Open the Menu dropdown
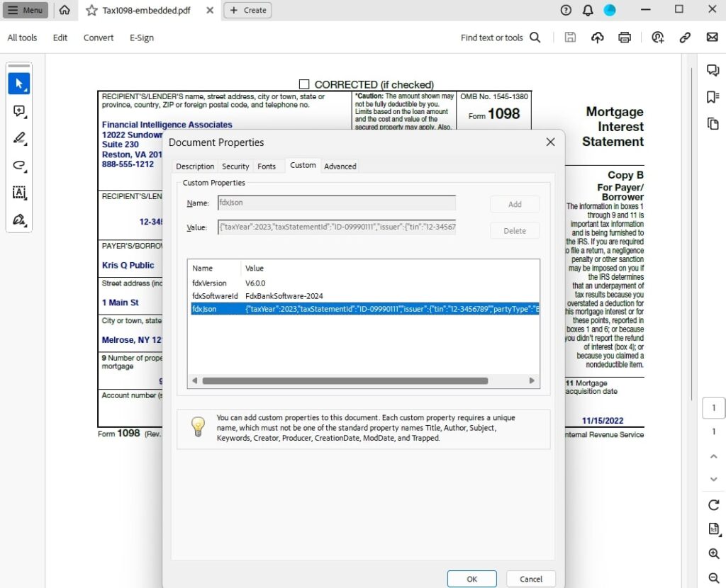This screenshot has height=588, width=726. pos(27,10)
